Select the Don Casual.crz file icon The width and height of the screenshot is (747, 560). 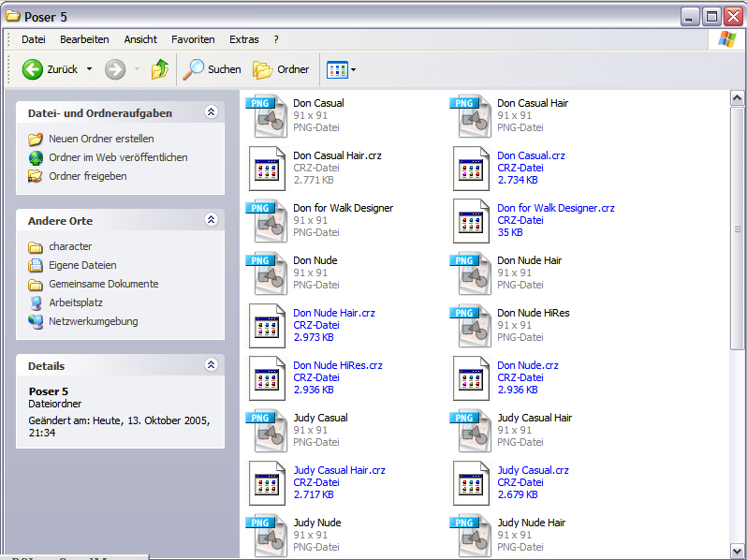[x=471, y=169]
